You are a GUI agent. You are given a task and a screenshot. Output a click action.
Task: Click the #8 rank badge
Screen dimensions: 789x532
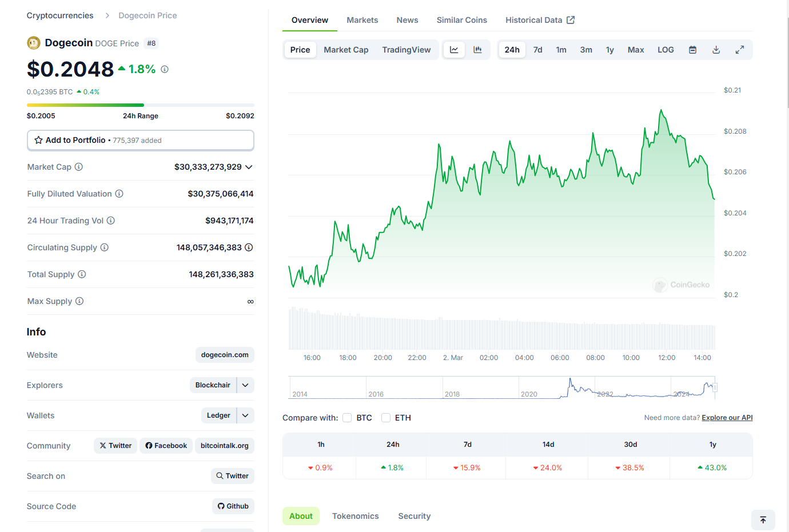pos(152,43)
